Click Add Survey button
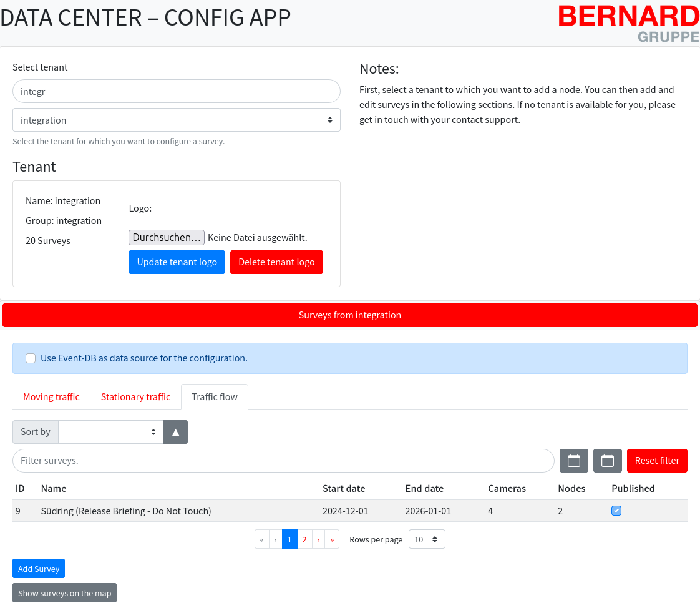The height and width of the screenshot is (613, 700). point(39,569)
